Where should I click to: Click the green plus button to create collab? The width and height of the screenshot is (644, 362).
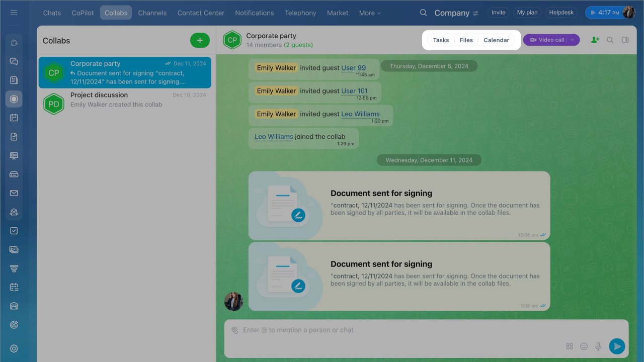point(200,40)
